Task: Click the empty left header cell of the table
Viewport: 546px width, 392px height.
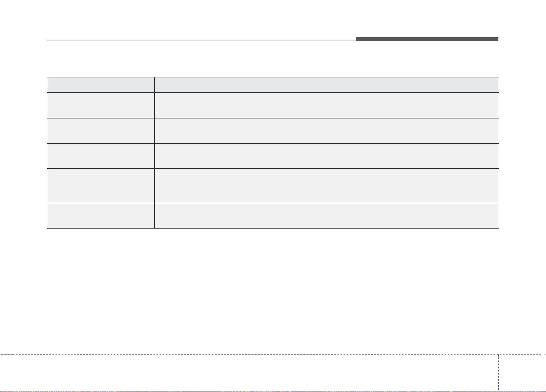Action: [101, 84]
